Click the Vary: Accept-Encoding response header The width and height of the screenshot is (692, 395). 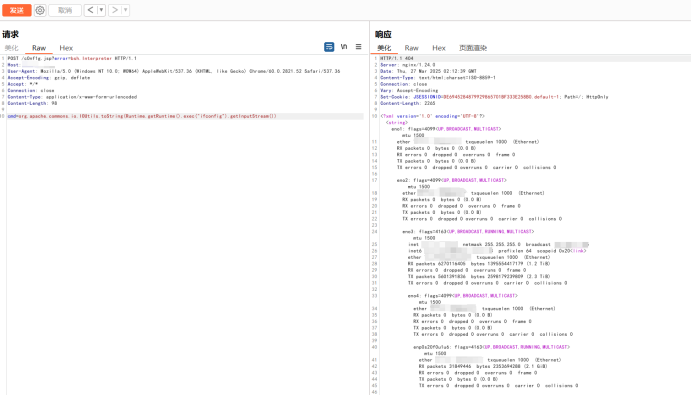[408, 90]
